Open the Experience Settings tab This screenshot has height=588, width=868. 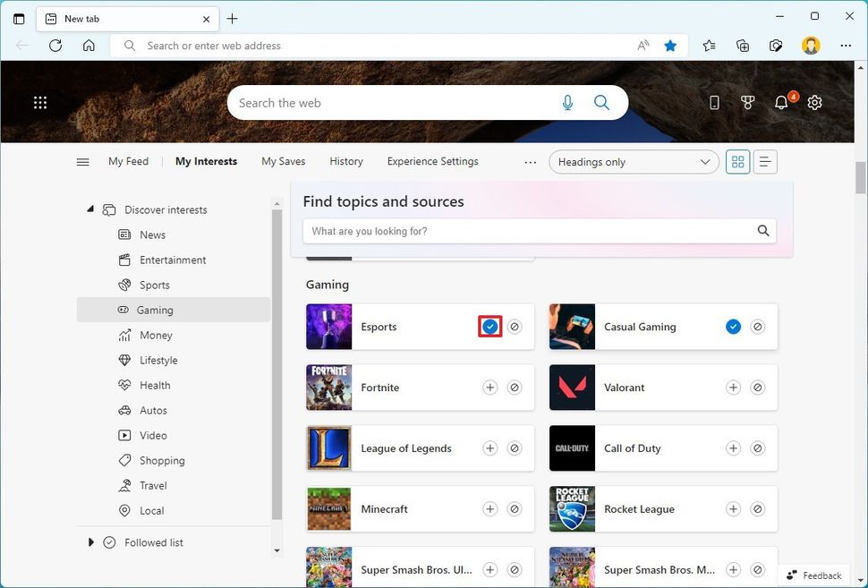click(x=432, y=161)
